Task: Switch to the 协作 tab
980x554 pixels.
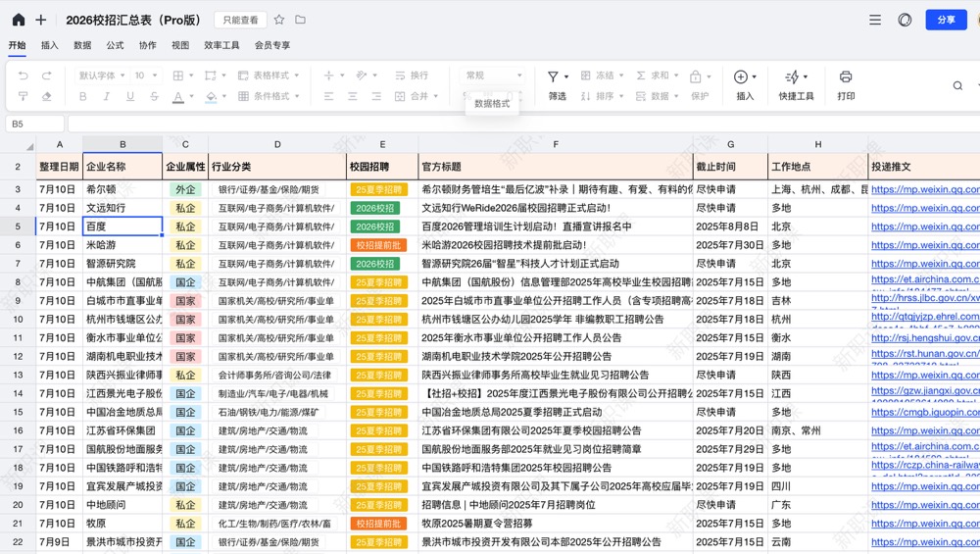Action: click(x=148, y=45)
